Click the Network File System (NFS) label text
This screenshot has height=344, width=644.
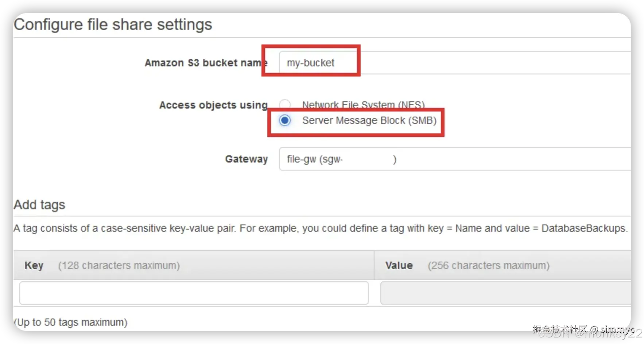[x=363, y=105]
